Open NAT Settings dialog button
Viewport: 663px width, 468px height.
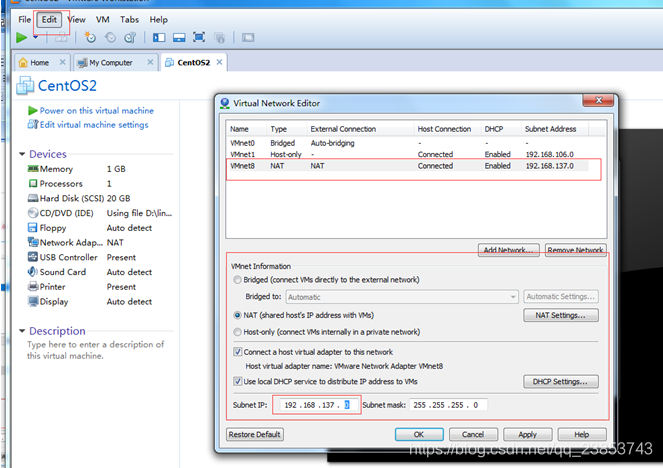point(561,315)
